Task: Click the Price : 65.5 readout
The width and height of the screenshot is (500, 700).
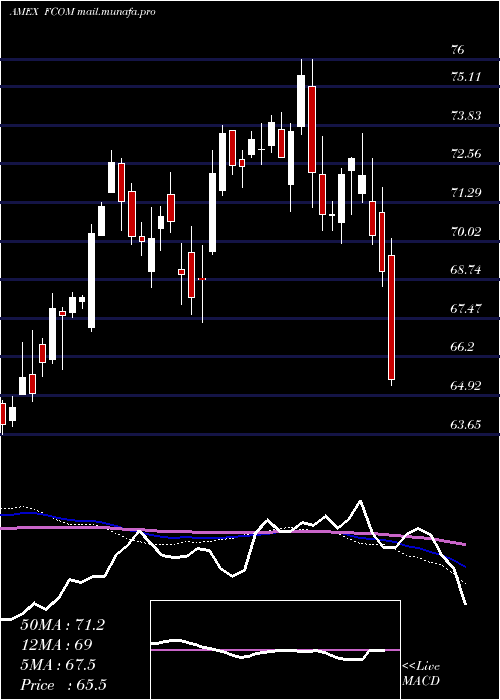Action: coord(63,685)
